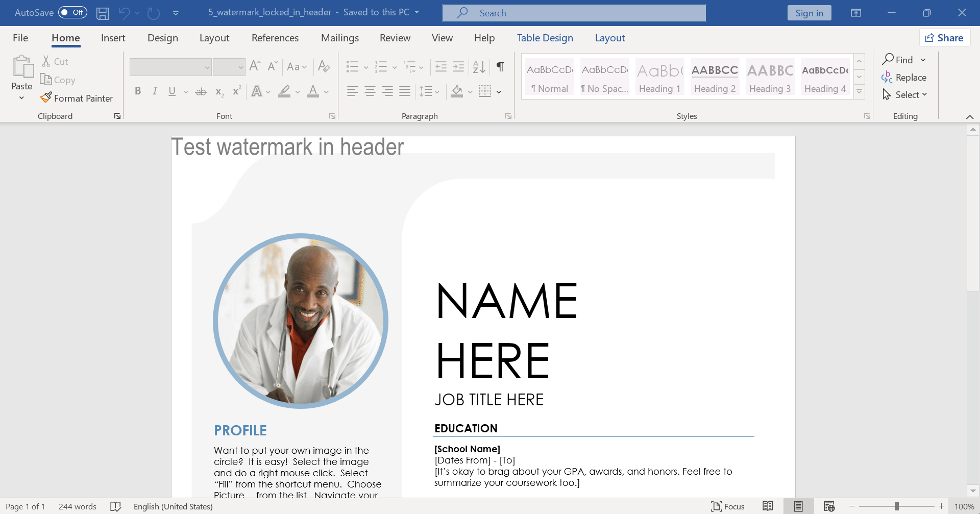Toggle the Show/Hide paragraph marks icon
The width and height of the screenshot is (980, 514).
pos(500,66)
